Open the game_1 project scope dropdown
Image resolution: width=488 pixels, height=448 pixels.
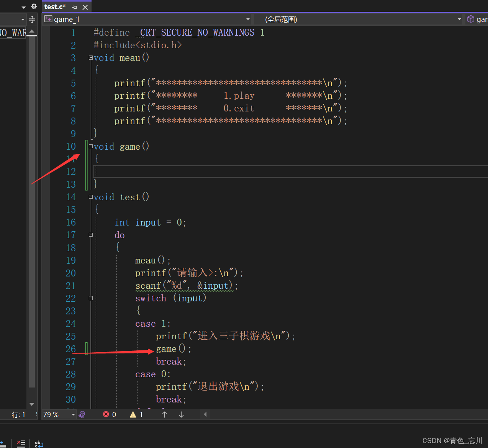[248, 19]
